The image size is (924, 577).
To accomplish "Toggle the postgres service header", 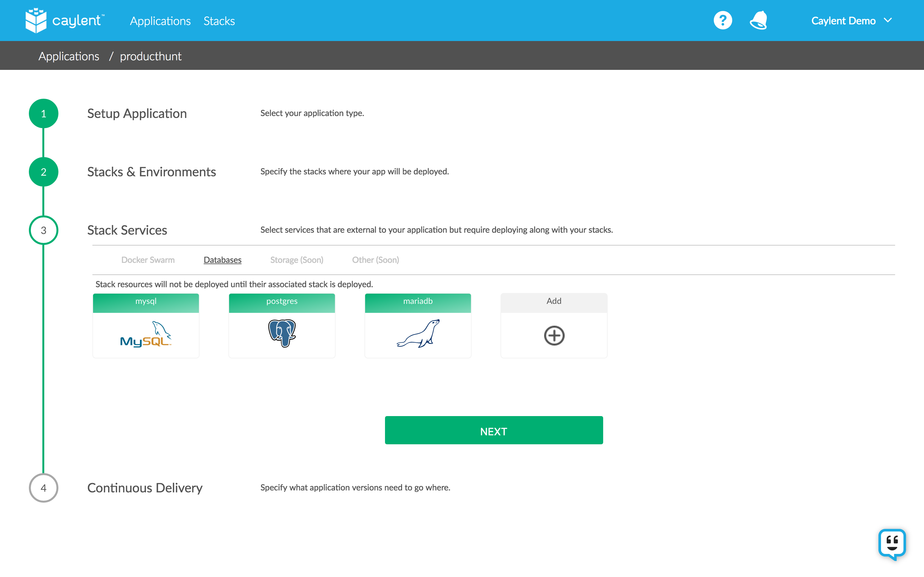I will click(282, 302).
